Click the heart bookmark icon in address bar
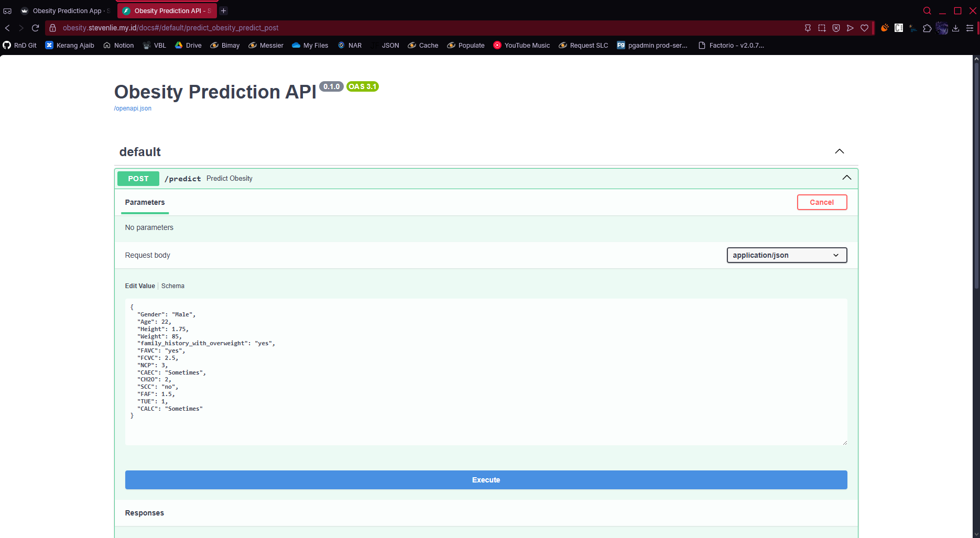Viewport: 980px width, 538px height. tap(865, 28)
